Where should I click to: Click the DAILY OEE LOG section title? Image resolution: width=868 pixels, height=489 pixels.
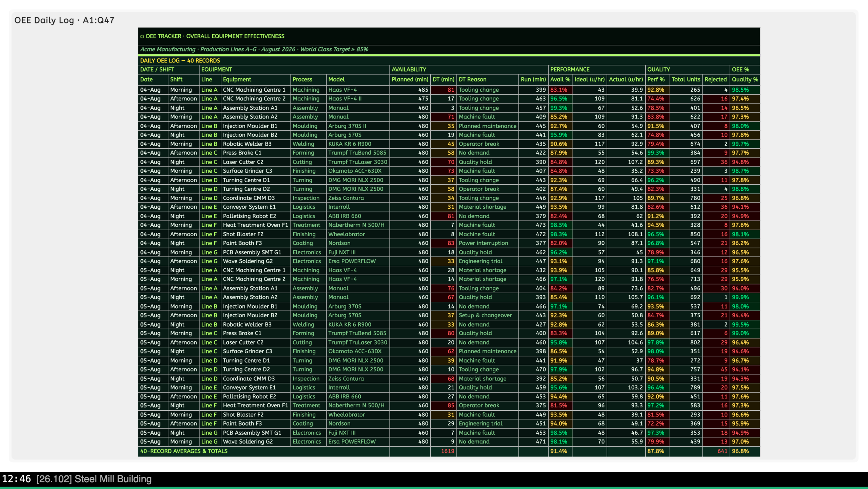click(x=180, y=61)
